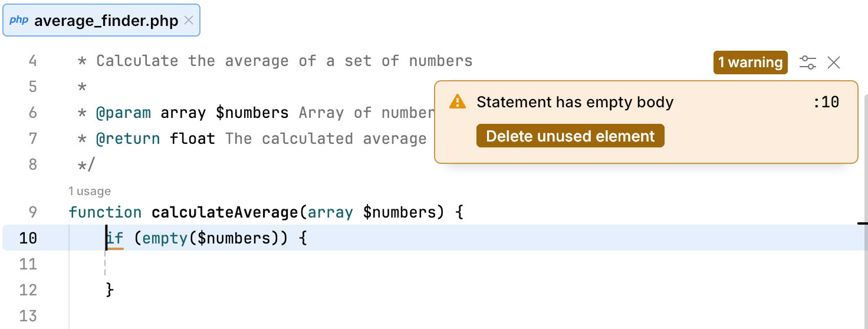The height and width of the screenshot is (329, 868).
Task: Click the 1 usage inlay hint
Action: [90, 191]
